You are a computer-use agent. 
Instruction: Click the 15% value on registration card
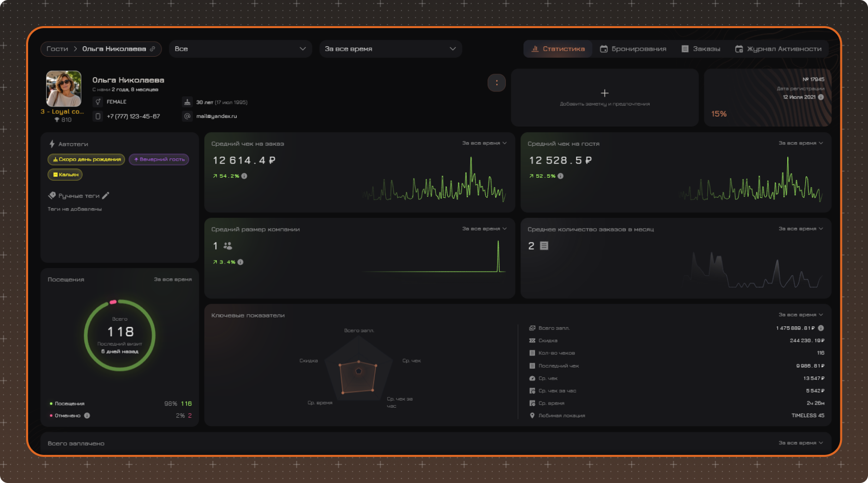718,114
